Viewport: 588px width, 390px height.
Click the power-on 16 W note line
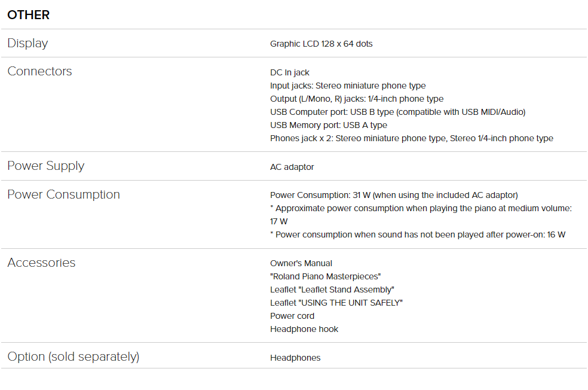tap(418, 234)
